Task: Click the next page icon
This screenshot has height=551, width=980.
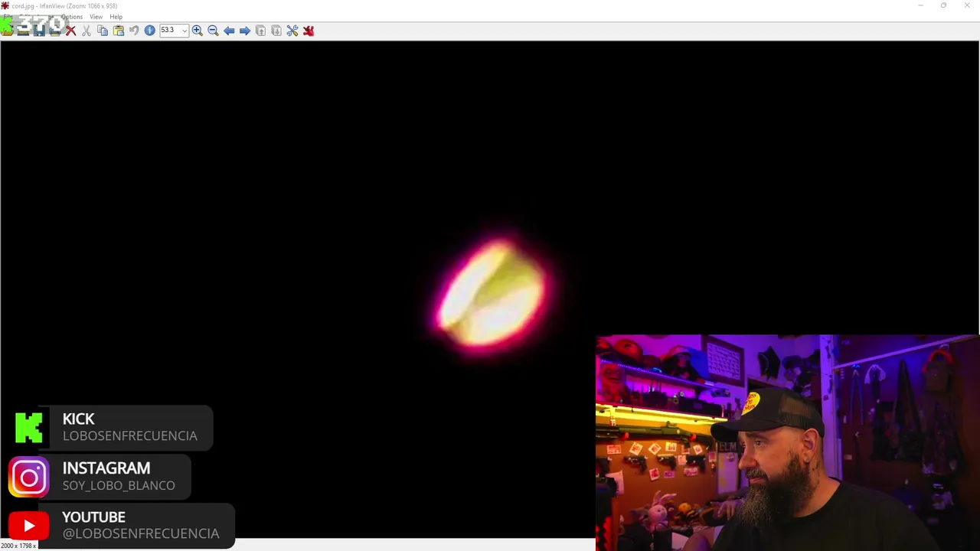Action: [x=276, y=31]
